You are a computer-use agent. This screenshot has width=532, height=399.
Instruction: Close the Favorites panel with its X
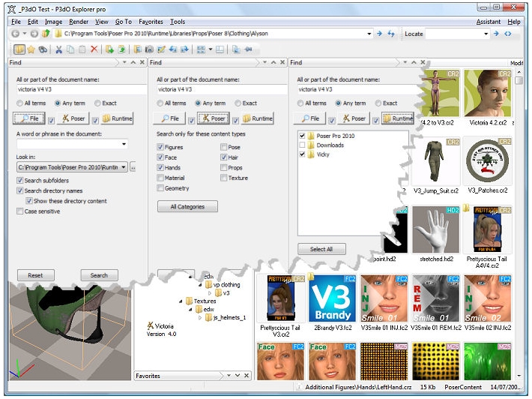[x=247, y=375]
